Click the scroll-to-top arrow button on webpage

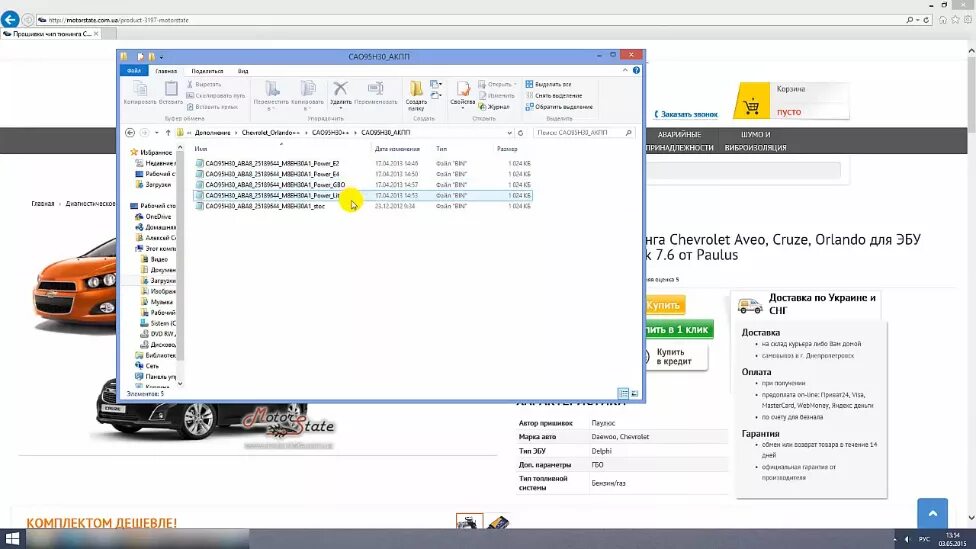(932, 514)
